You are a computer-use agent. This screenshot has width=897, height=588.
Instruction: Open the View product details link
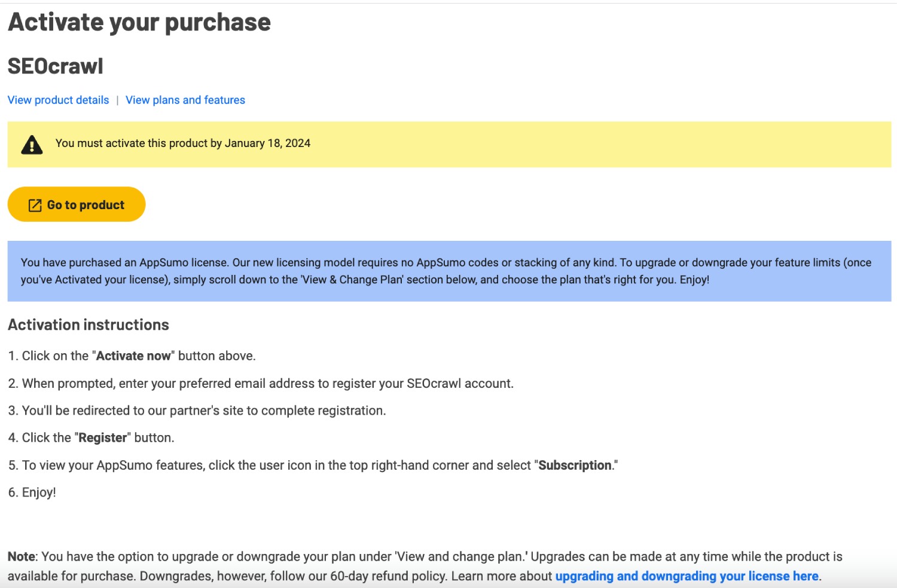(x=58, y=100)
